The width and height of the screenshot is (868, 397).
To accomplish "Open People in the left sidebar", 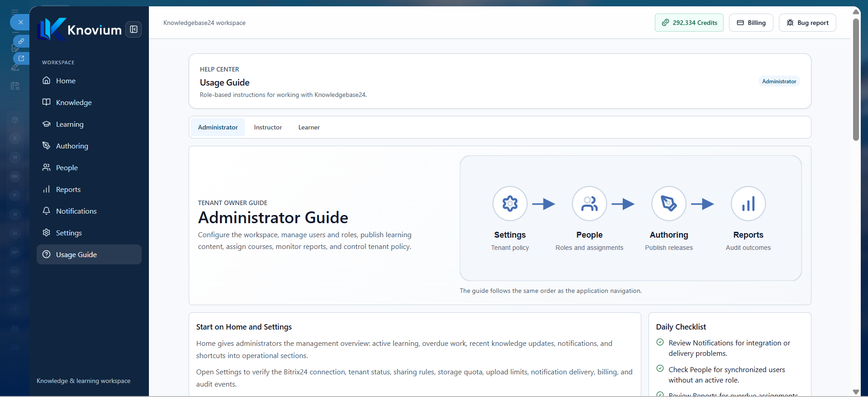I will pos(89,167).
